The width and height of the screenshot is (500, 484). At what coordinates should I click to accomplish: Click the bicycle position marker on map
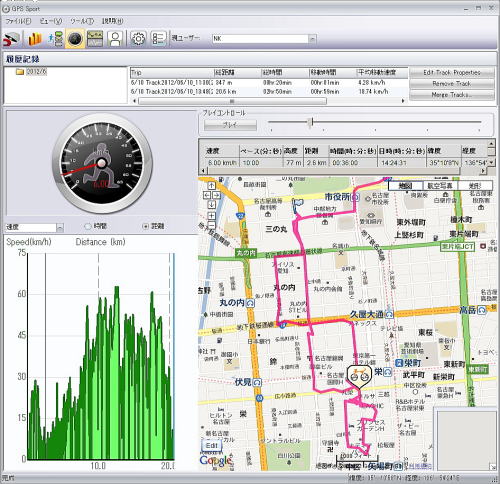tap(359, 377)
